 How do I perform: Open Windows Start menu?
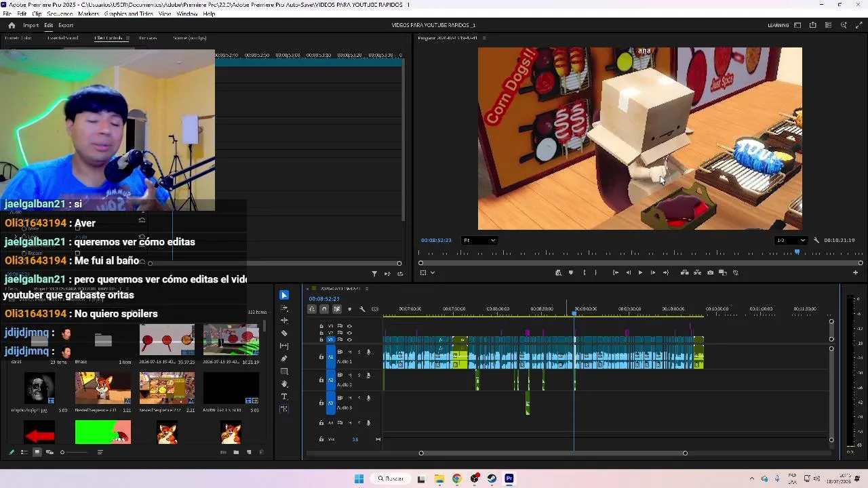[x=359, y=479]
